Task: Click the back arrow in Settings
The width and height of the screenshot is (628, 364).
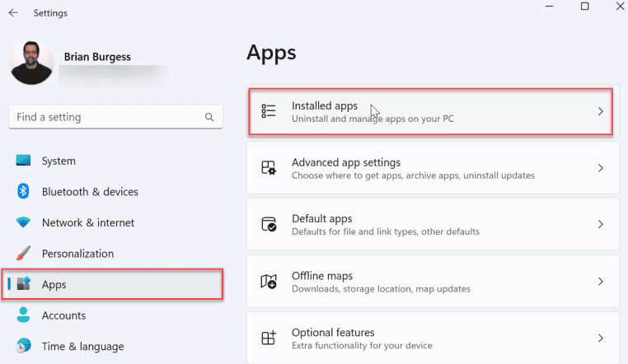Action: [14, 13]
